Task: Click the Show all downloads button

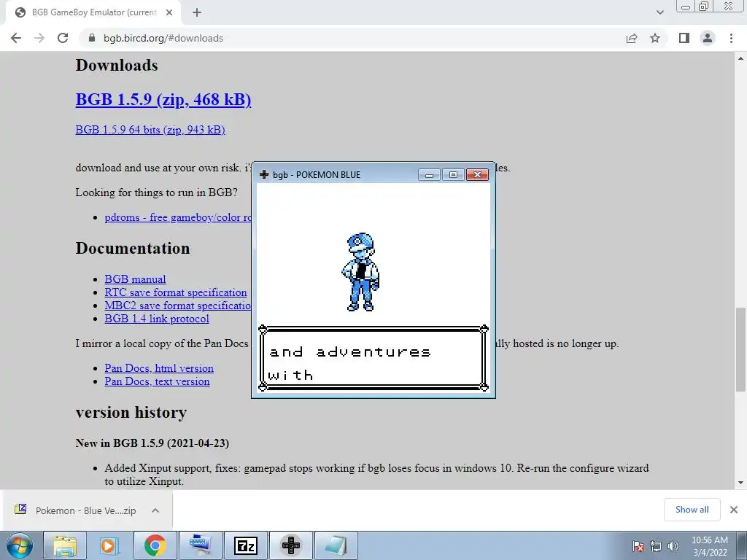Action: 692,510
